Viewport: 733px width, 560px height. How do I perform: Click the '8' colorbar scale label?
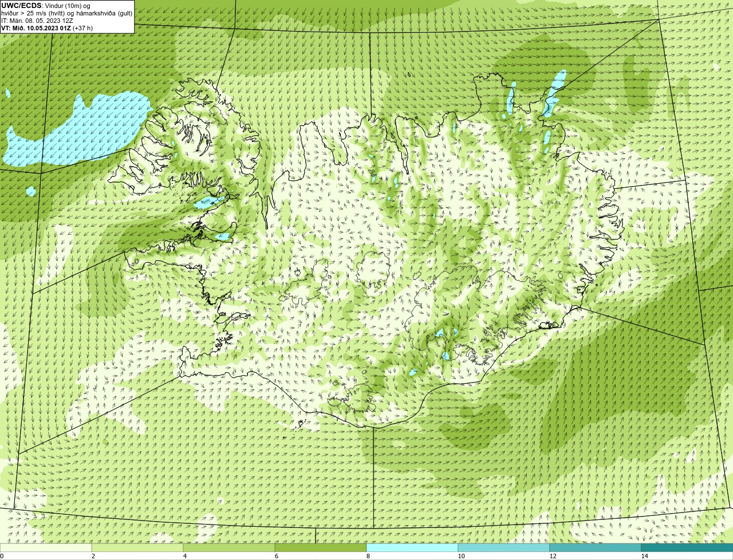pyautogui.click(x=368, y=556)
